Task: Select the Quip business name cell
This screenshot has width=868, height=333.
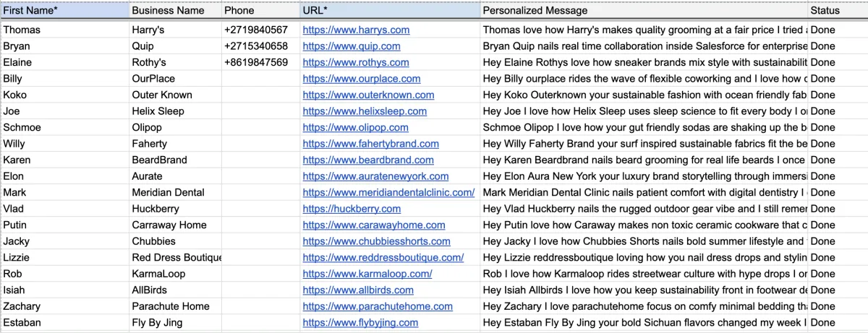Action: click(175, 46)
